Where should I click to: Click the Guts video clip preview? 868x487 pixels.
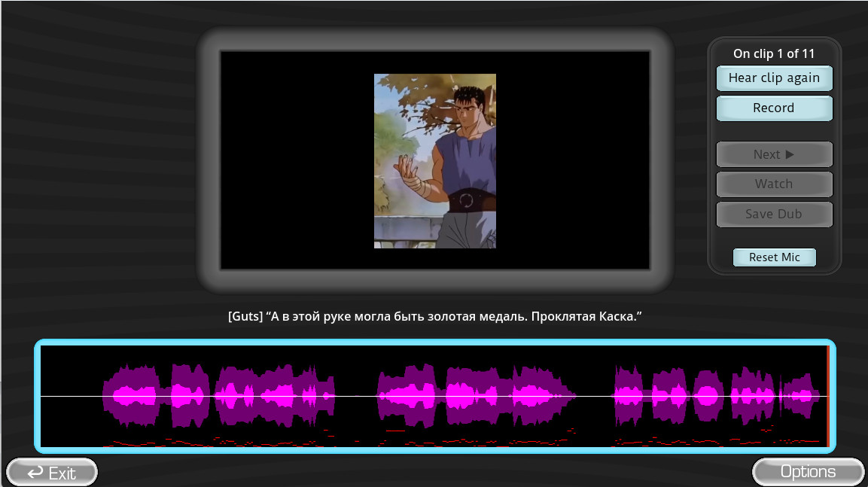coord(435,161)
